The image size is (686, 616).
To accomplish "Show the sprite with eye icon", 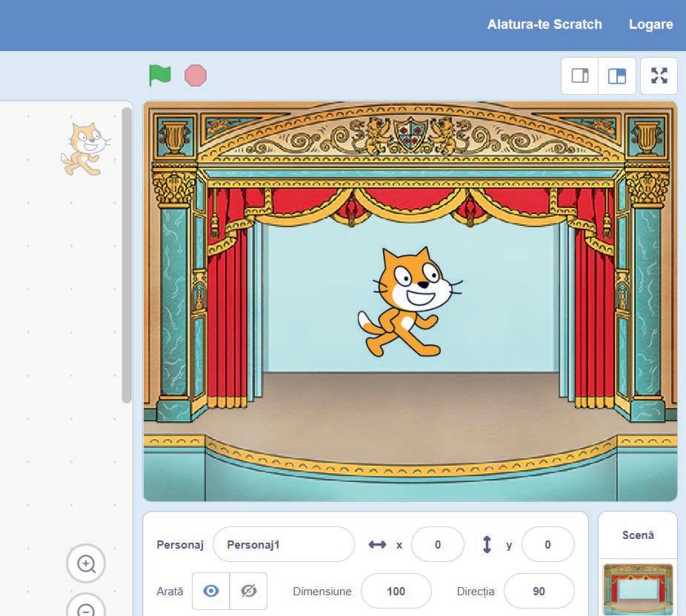I will click(211, 591).
